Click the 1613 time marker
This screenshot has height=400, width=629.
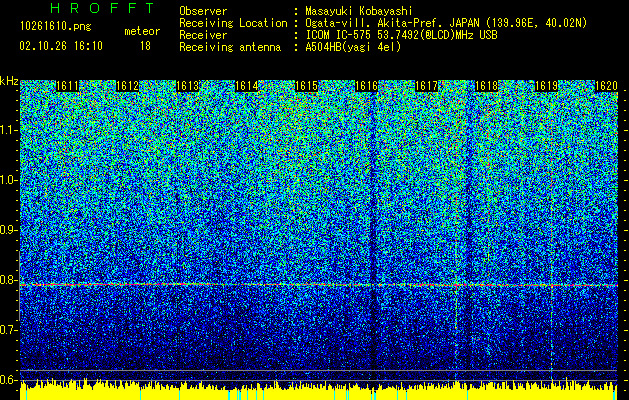187,86
